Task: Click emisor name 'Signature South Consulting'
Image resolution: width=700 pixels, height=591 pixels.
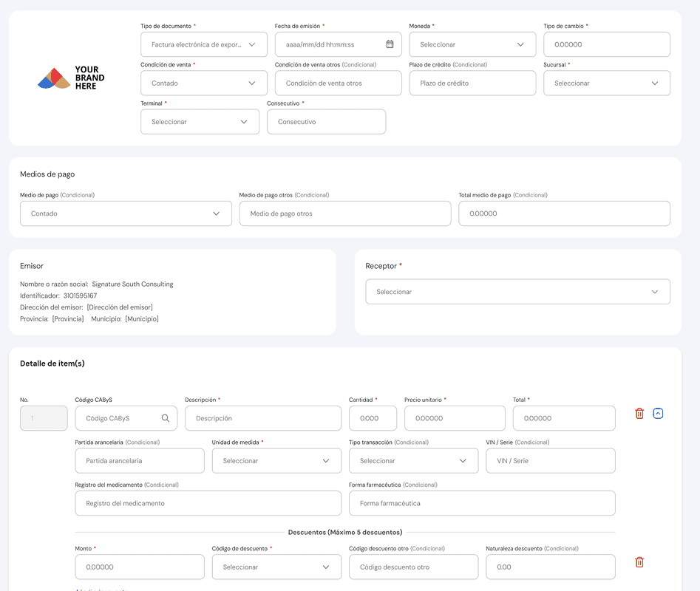Action: 132,284
